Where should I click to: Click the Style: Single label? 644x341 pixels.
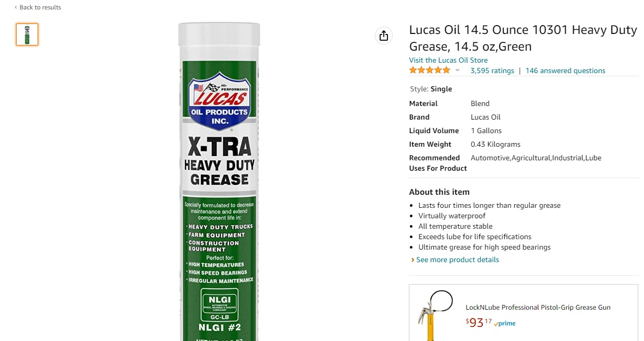[431, 89]
